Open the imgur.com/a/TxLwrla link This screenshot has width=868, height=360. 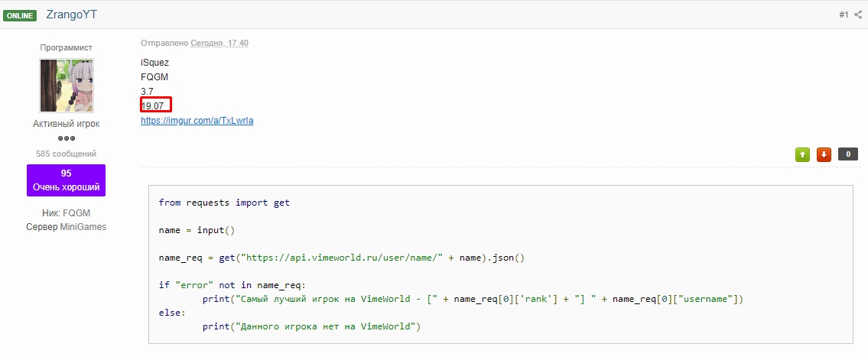(197, 120)
